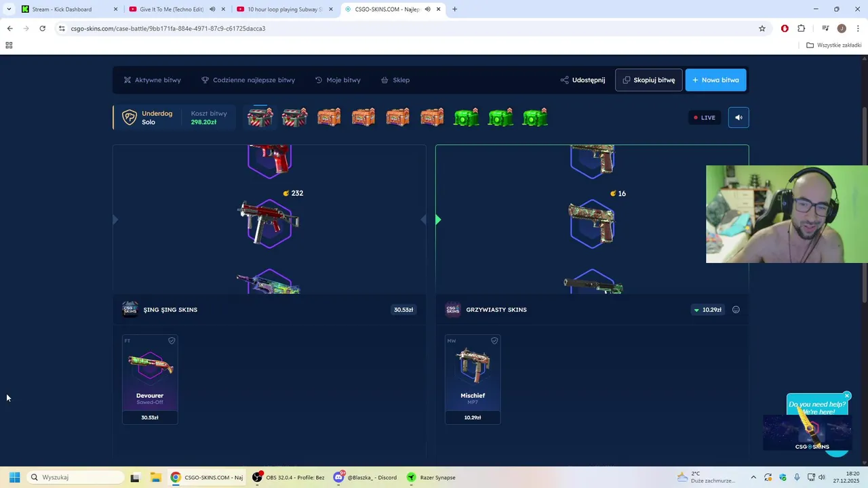Open the media control toolbar icon
The image size is (868, 488).
(825, 28)
